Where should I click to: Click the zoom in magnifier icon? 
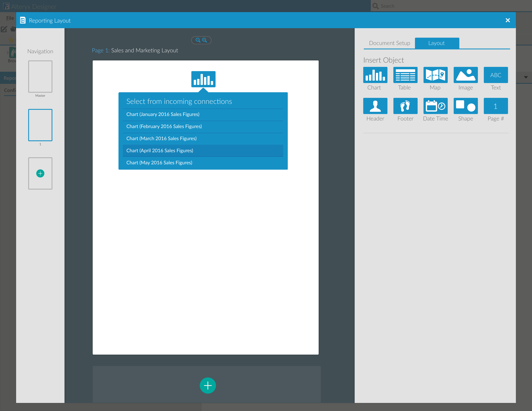click(205, 40)
